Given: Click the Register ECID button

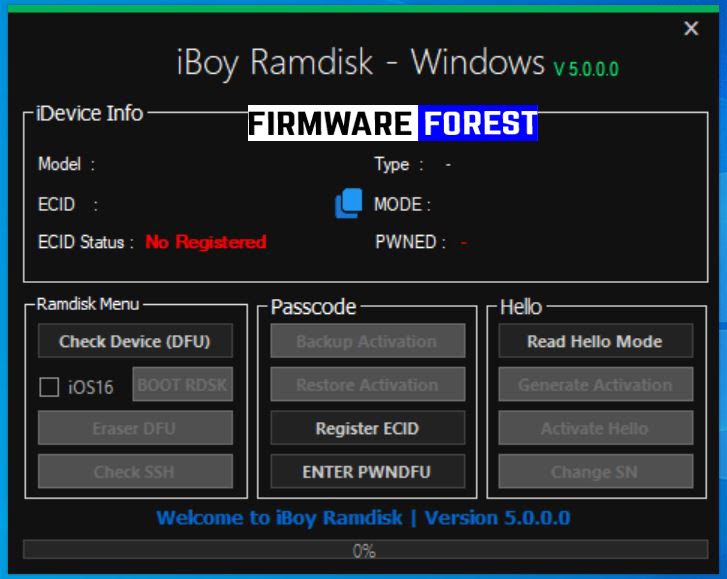Looking at the screenshot, I should click(368, 428).
